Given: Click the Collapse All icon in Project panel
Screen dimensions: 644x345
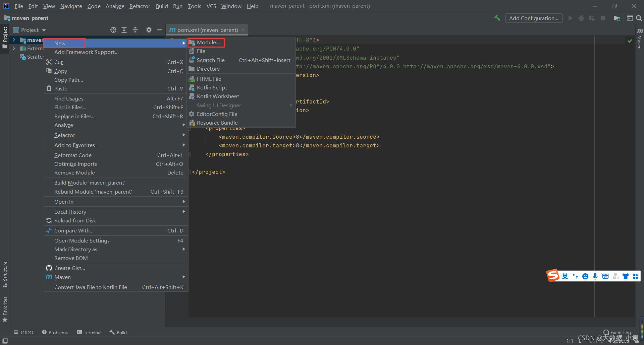Looking at the screenshot, I should click(135, 30).
